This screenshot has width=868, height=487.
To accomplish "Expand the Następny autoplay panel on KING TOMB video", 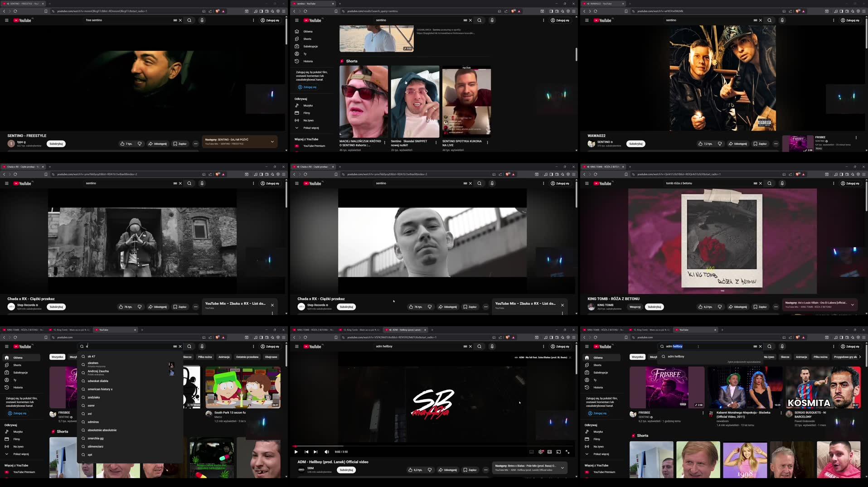I will coord(853,304).
